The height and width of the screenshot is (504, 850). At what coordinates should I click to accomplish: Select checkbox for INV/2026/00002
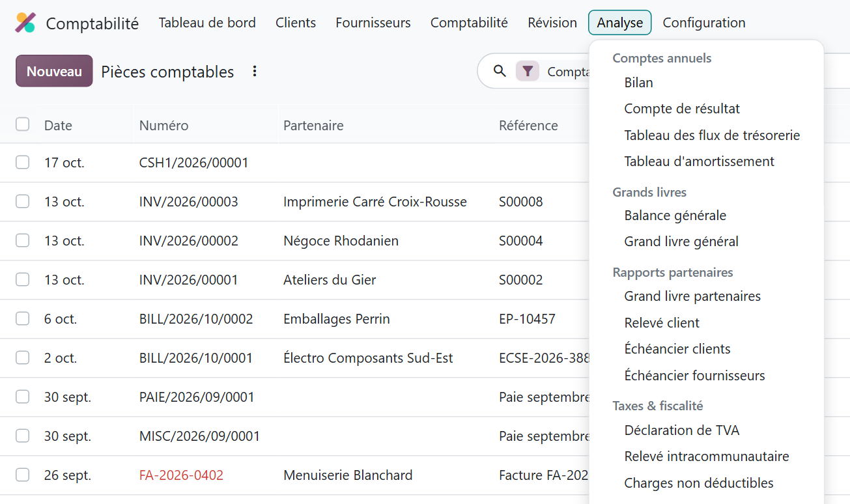23,240
